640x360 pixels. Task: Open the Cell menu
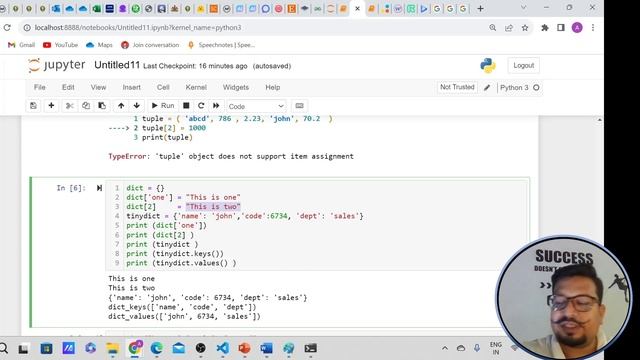163,87
